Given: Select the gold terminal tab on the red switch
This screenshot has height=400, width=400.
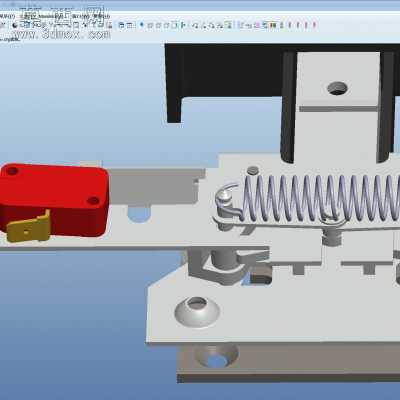Looking at the screenshot, I should coord(29,227).
